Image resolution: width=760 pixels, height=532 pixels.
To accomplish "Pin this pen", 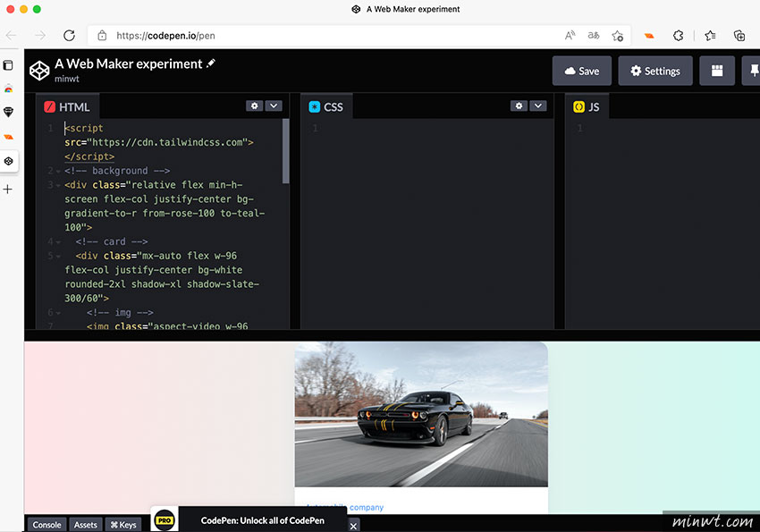I will 753,71.
